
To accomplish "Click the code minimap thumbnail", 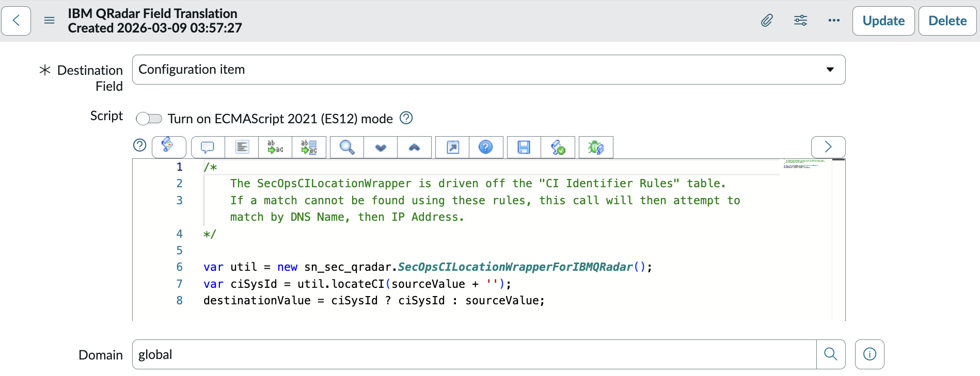I will coord(804,164).
